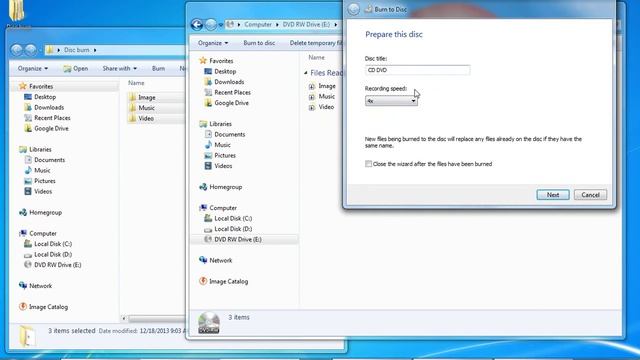
Task: Go back in Disc burn window
Action: click(17, 50)
